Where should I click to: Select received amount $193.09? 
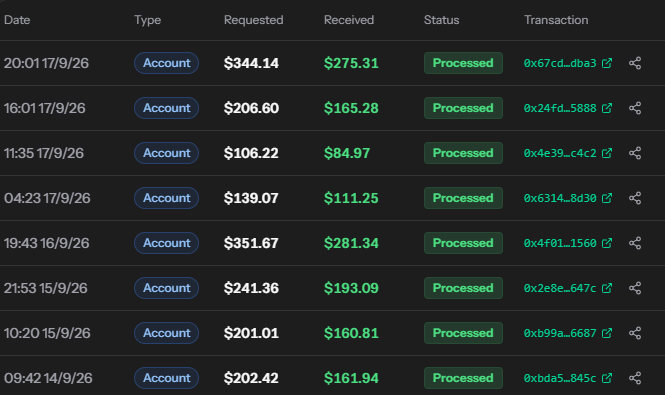(351, 288)
